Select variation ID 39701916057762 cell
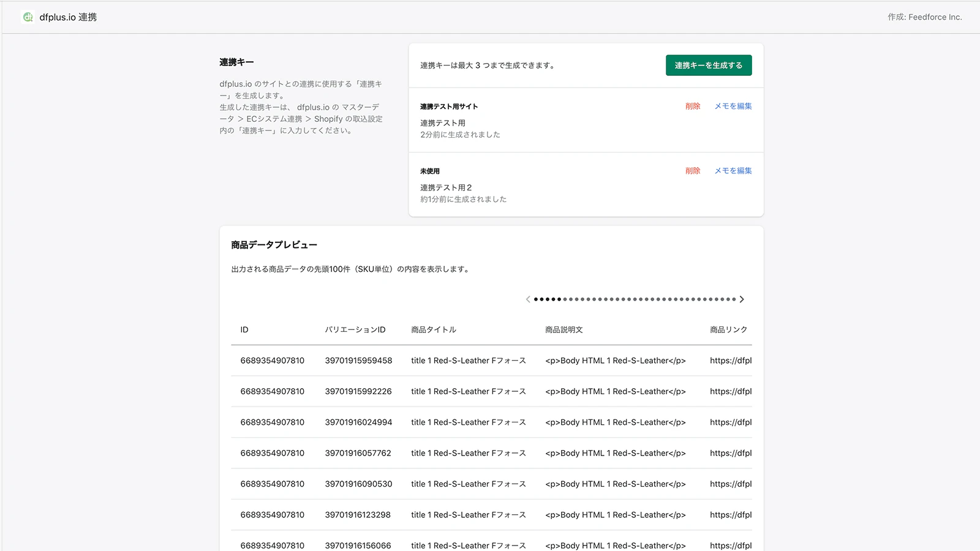Viewport: 980px width, 551px height. coord(358,453)
